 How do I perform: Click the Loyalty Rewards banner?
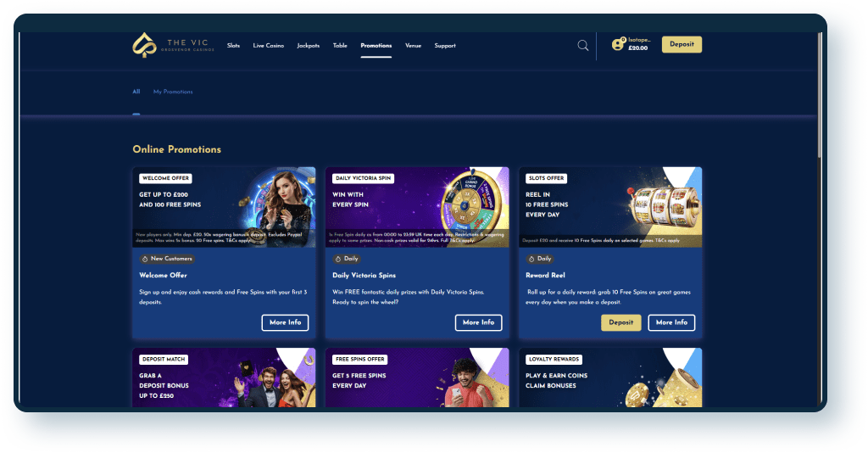610,377
